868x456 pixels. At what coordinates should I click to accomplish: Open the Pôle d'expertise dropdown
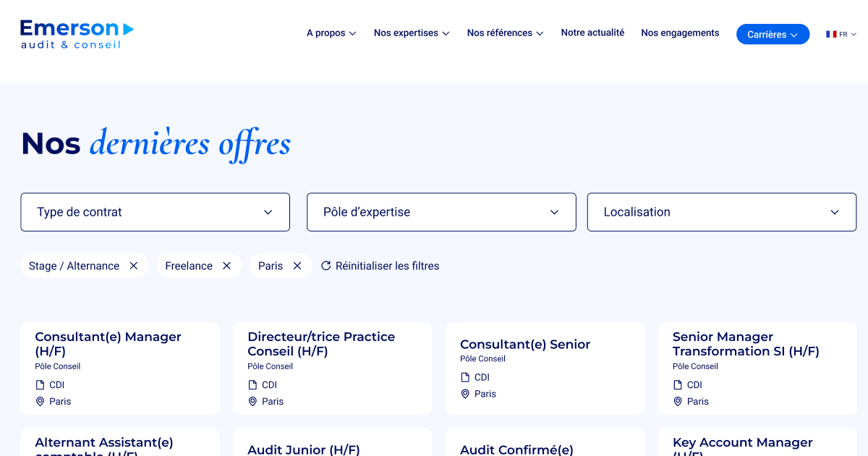point(441,211)
